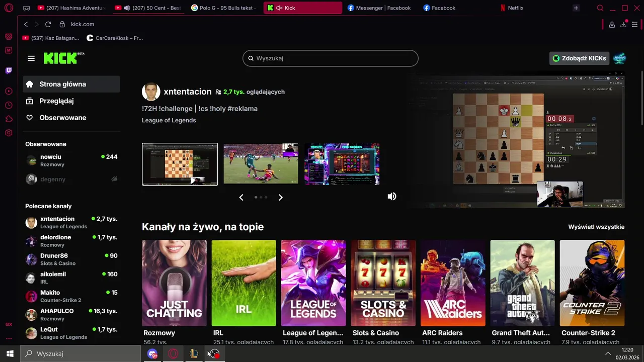Click the page vertical scrollbar
The width and height of the screenshot is (644, 362).
tap(641, 98)
